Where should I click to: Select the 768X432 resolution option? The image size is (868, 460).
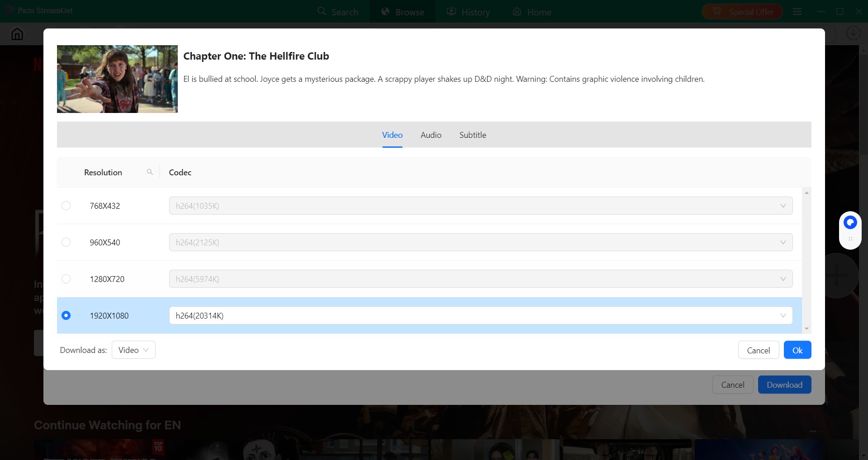click(66, 206)
